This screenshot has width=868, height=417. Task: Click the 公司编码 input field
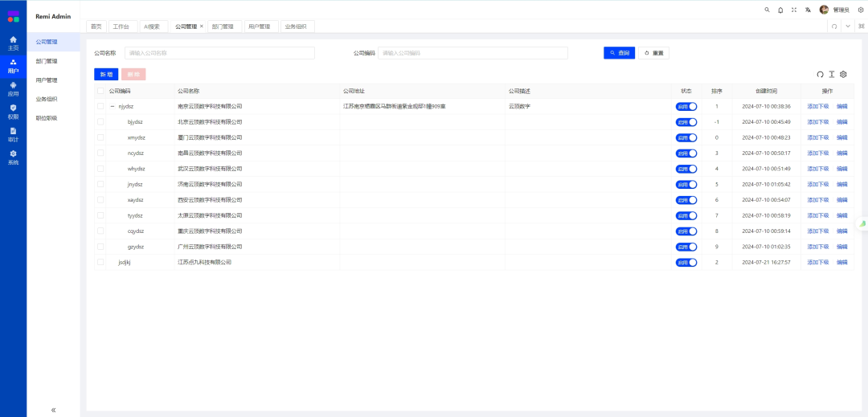pos(473,53)
